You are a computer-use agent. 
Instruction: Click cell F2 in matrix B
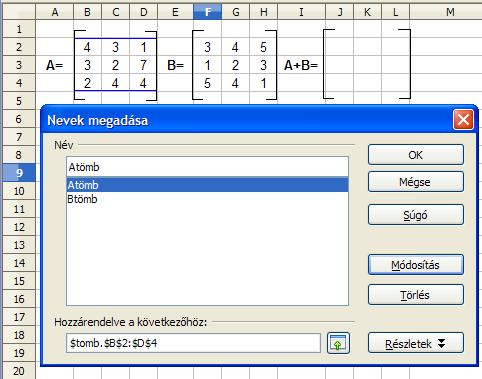(x=207, y=47)
